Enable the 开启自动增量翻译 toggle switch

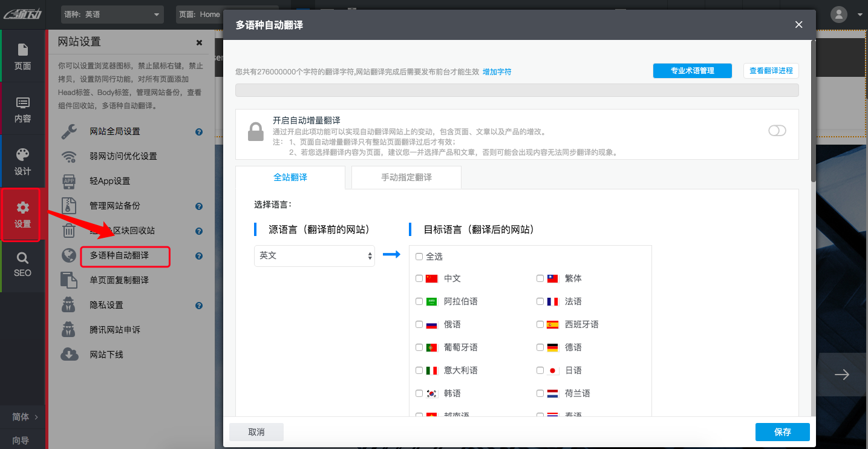[x=777, y=130]
